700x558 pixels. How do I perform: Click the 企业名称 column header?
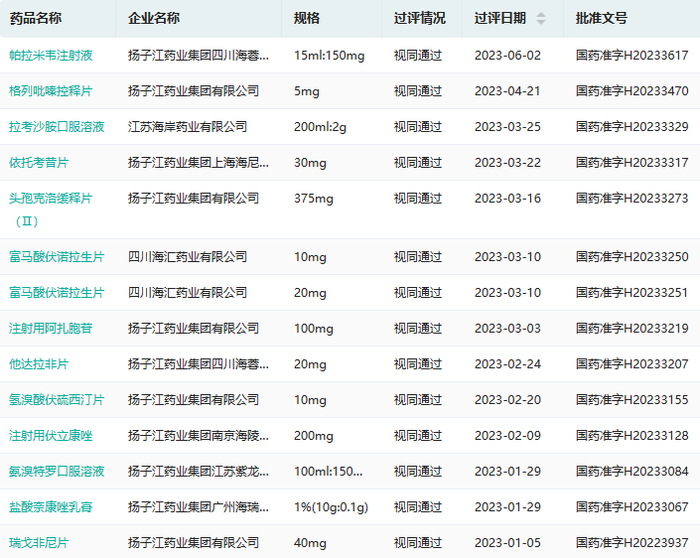click(x=154, y=18)
